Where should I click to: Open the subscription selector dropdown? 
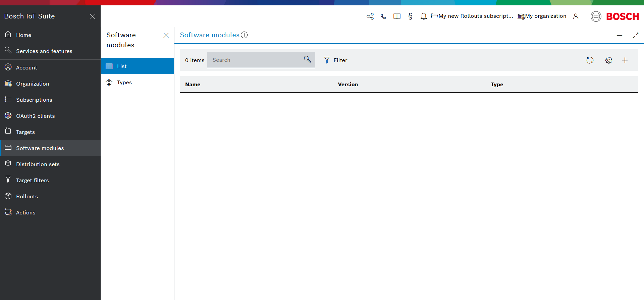[x=472, y=16]
